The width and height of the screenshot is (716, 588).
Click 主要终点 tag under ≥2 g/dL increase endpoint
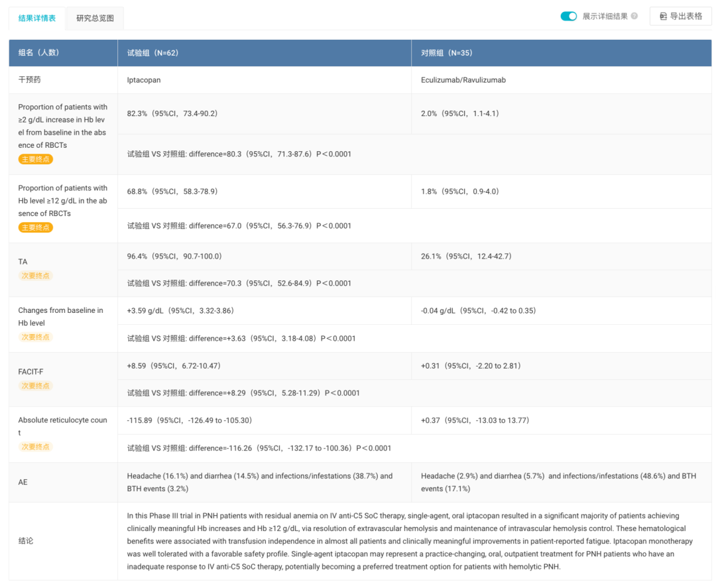(36, 159)
